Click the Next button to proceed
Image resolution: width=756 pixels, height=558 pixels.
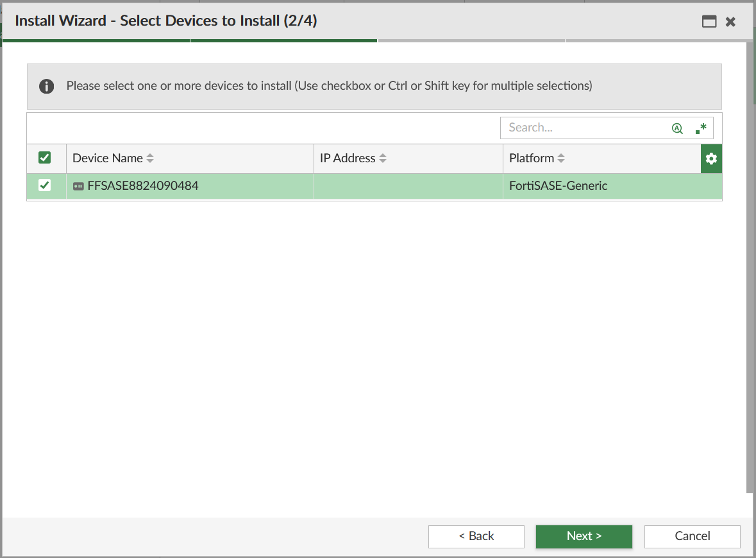point(584,536)
